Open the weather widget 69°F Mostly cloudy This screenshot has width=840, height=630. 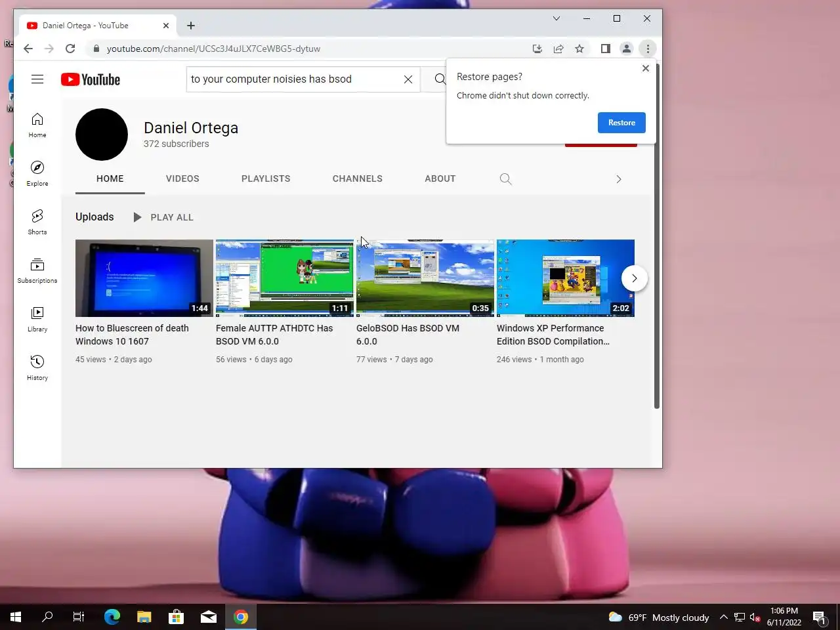coord(659,617)
